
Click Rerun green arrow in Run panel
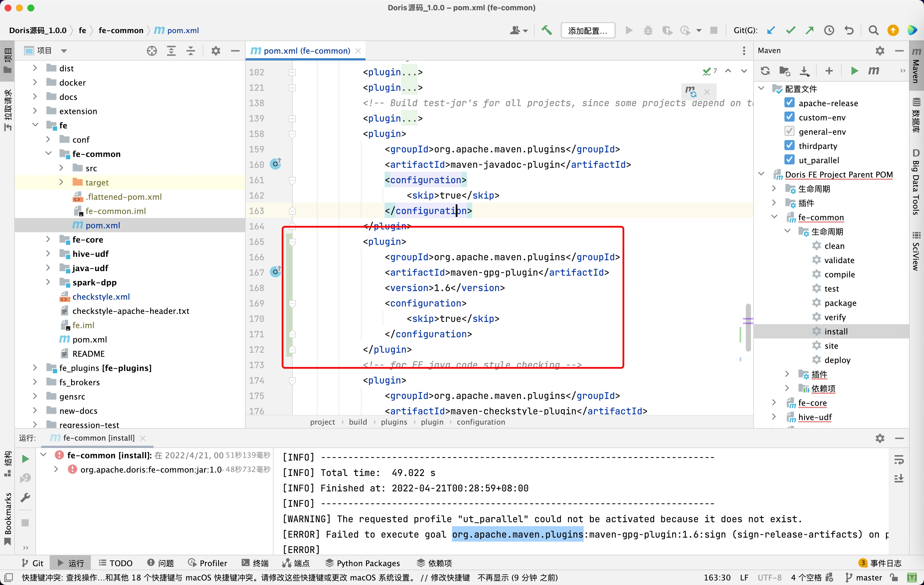pyautogui.click(x=25, y=458)
